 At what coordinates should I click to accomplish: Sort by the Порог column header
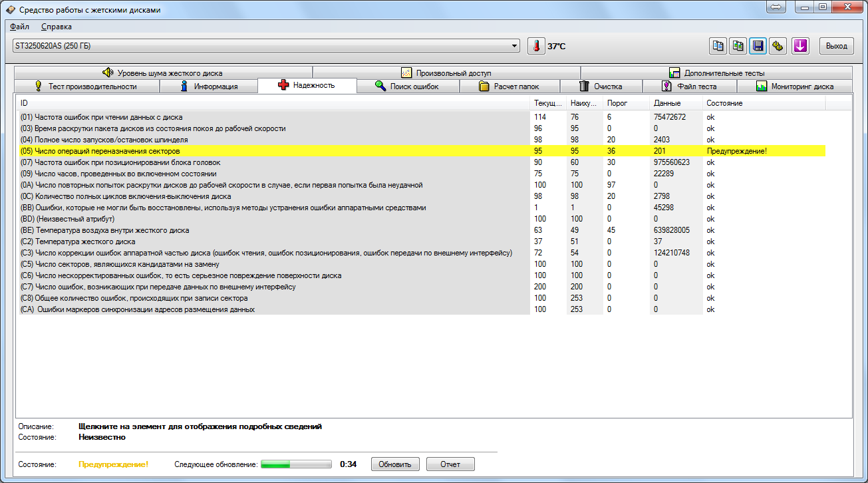coord(627,103)
